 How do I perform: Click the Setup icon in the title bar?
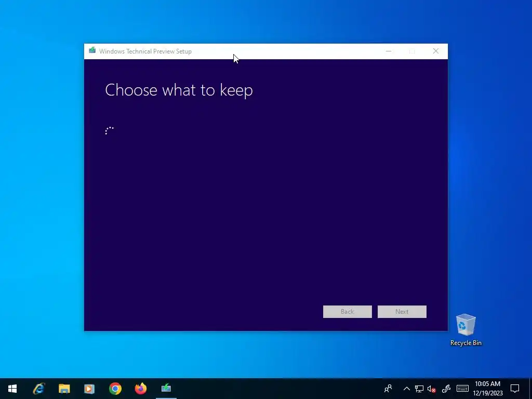pyautogui.click(x=92, y=51)
